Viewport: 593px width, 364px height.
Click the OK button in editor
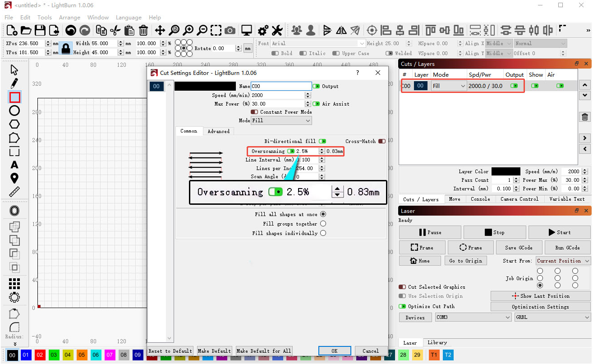[x=335, y=351]
